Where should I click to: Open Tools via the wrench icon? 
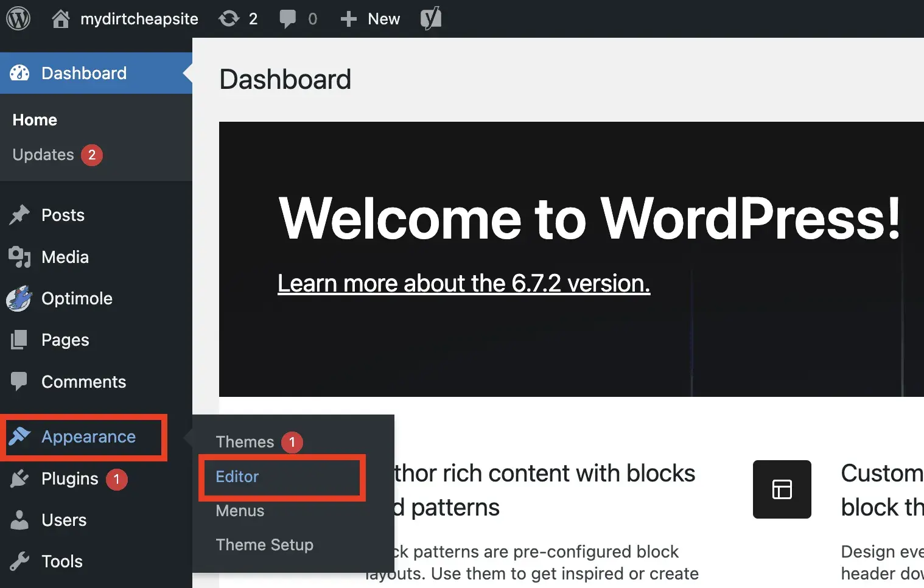20,561
